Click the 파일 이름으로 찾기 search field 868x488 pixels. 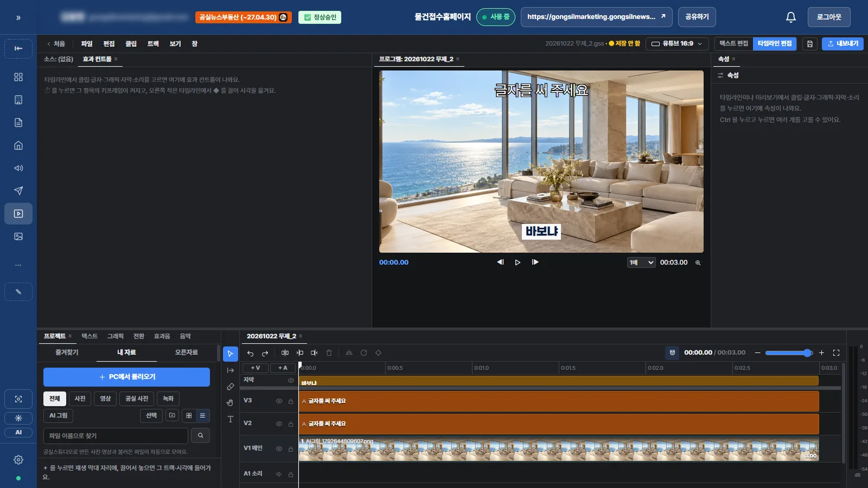click(116, 436)
